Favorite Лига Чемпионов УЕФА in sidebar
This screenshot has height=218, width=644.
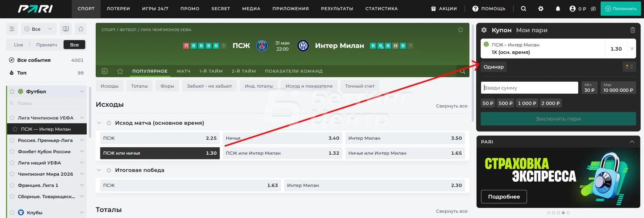12,118
